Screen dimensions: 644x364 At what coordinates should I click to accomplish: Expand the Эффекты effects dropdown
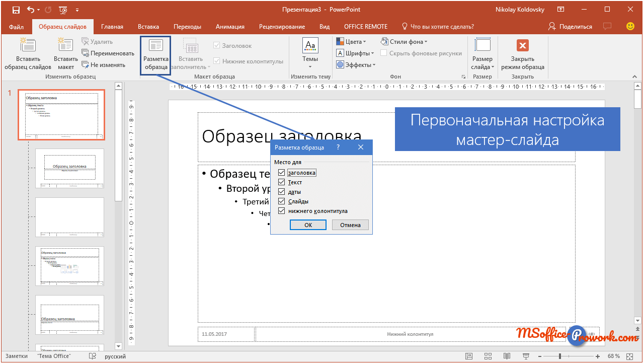[356, 65]
